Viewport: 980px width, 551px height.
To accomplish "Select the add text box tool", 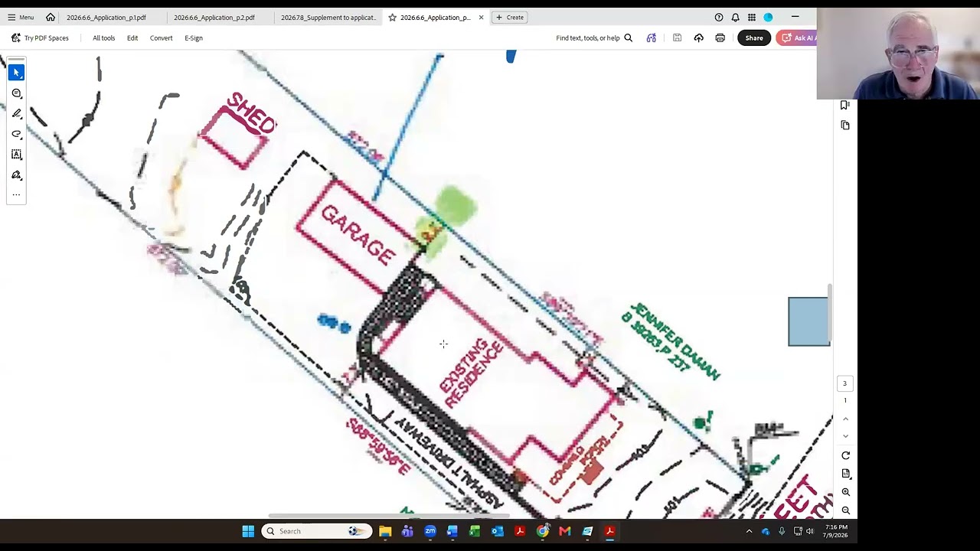I will coord(16,155).
